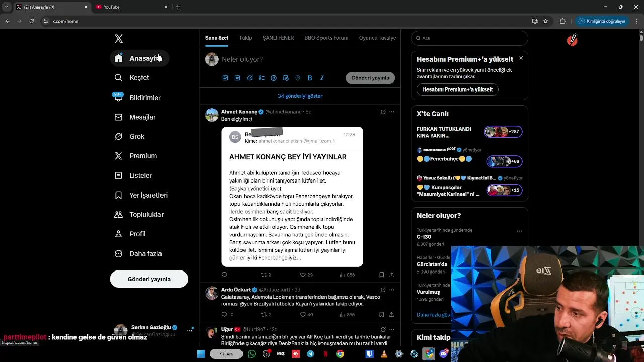This screenshot has width=644, height=362.
Task: Click the composer Gönderi yayınla button
Action: click(x=370, y=78)
